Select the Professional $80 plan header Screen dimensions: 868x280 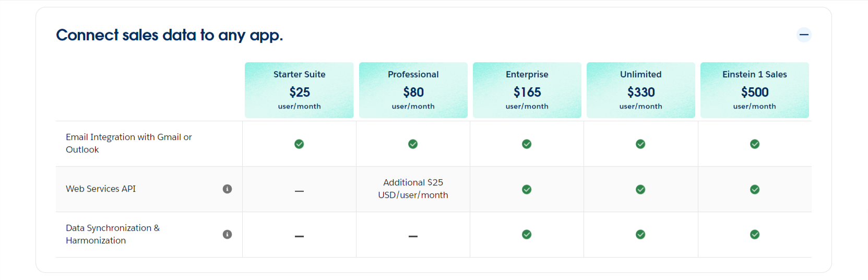(413, 90)
